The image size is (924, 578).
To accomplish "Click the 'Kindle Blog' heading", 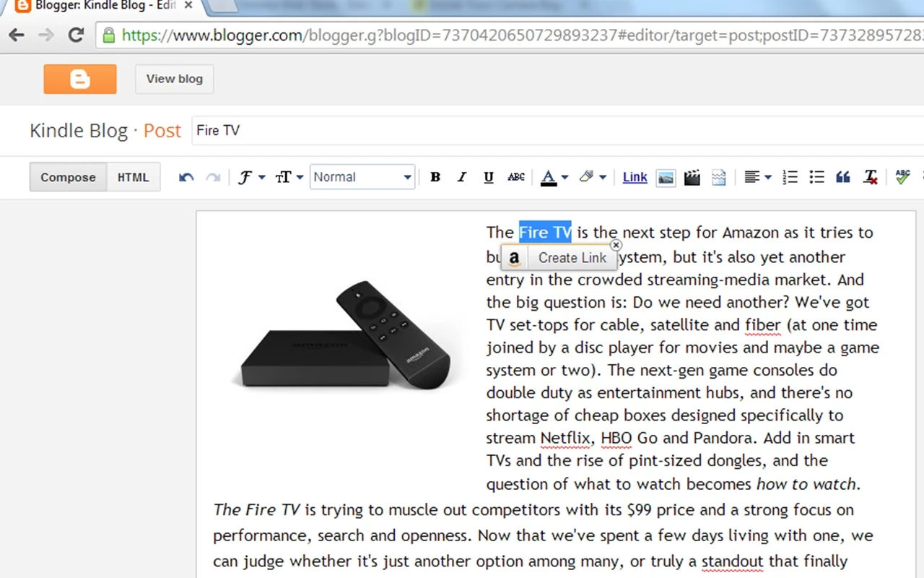I will click(79, 131).
